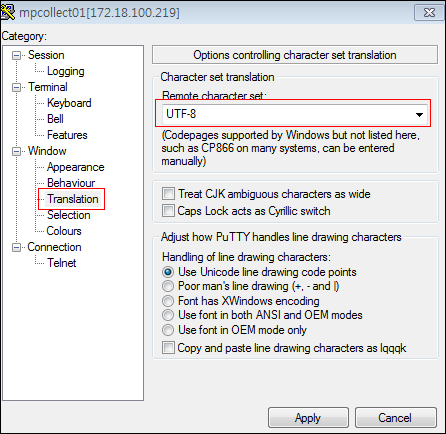Viewport: 446px width, 434px height.
Task: Click the Cancel button
Action: (396, 418)
